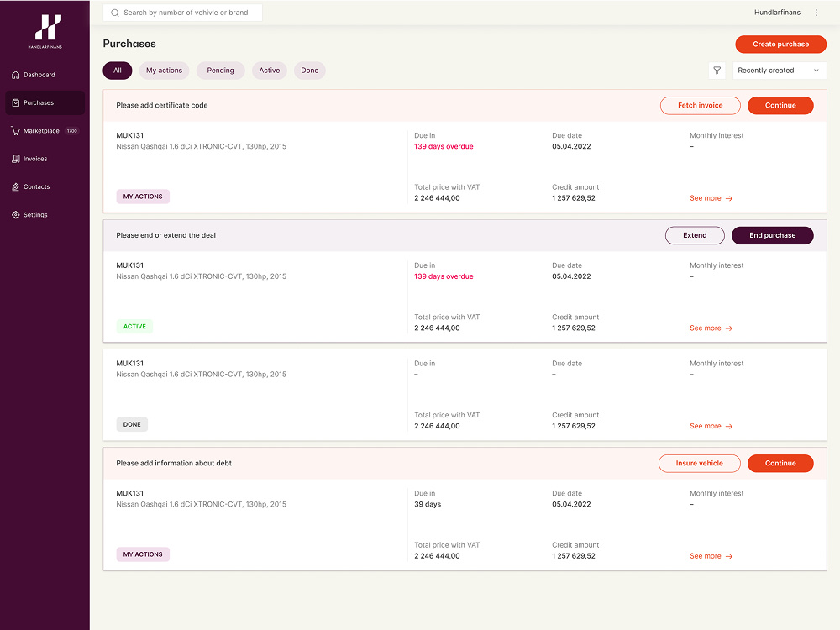Select the My actions filter tab

tap(164, 71)
